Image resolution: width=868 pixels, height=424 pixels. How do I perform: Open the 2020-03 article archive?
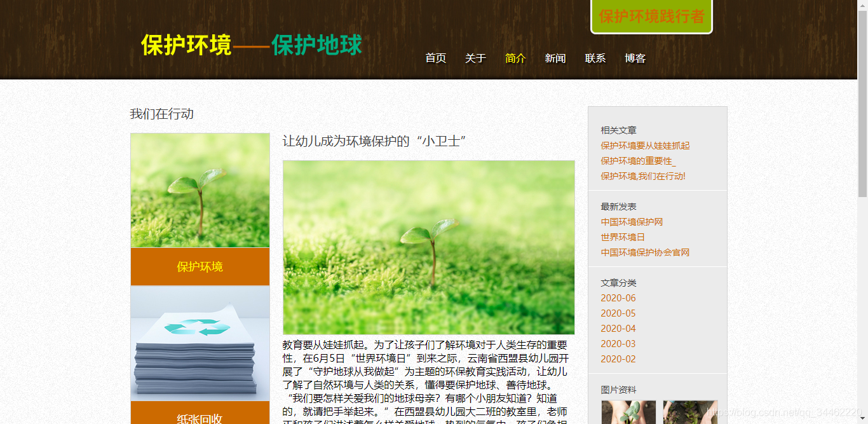tap(618, 344)
